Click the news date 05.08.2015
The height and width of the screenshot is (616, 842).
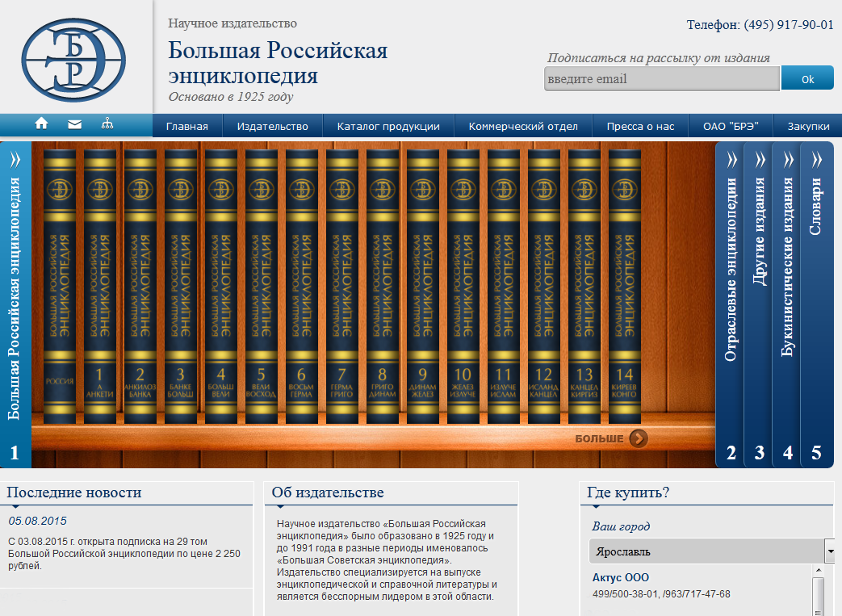[x=38, y=521]
